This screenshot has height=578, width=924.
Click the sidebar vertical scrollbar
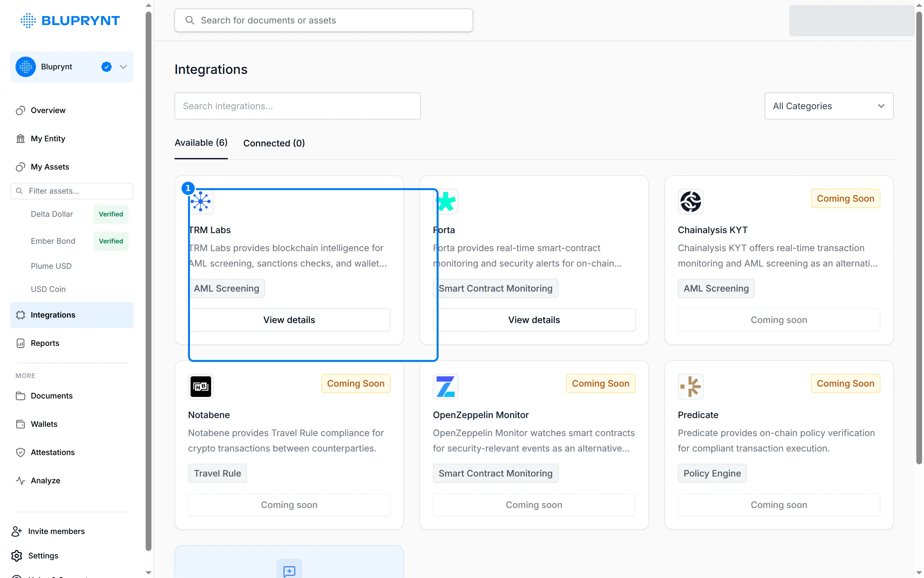point(149,281)
